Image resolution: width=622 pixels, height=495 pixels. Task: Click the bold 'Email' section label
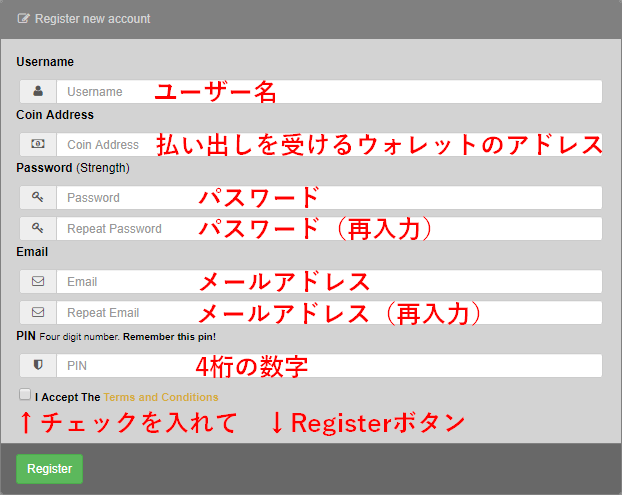point(32,252)
